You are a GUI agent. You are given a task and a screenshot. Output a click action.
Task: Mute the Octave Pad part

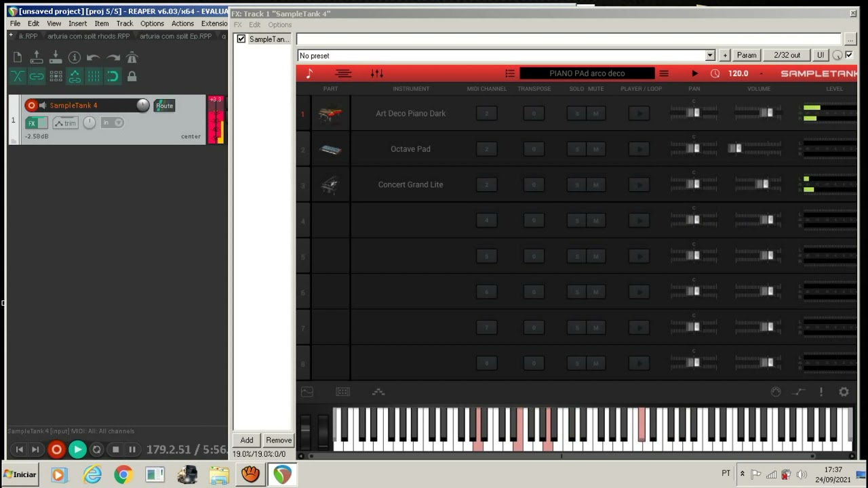click(x=595, y=149)
